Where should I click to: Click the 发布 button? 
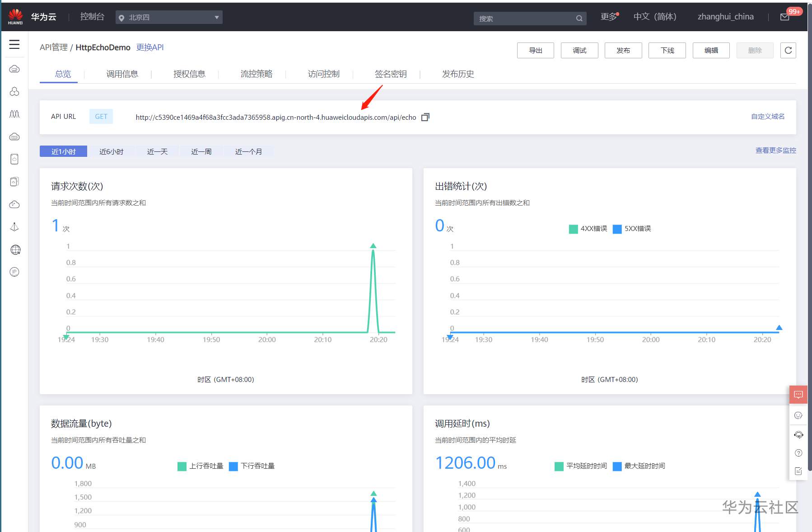coord(623,50)
